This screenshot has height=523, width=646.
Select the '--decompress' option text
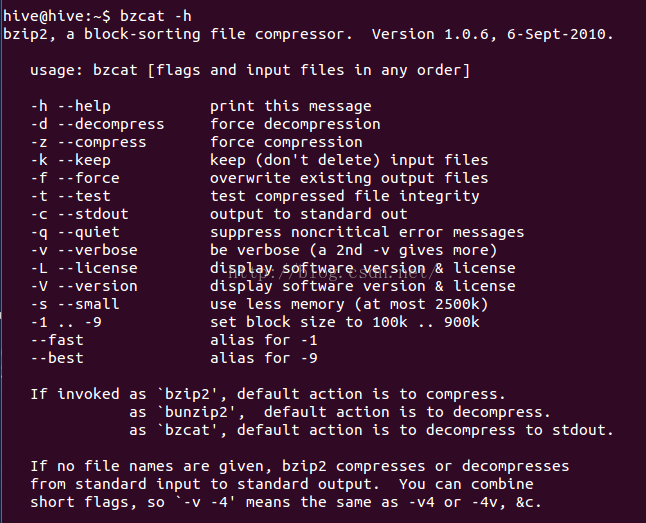[x=111, y=124]
